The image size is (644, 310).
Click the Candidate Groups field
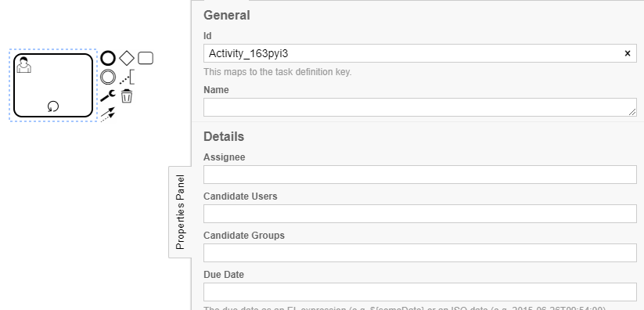tap(419, 253)
